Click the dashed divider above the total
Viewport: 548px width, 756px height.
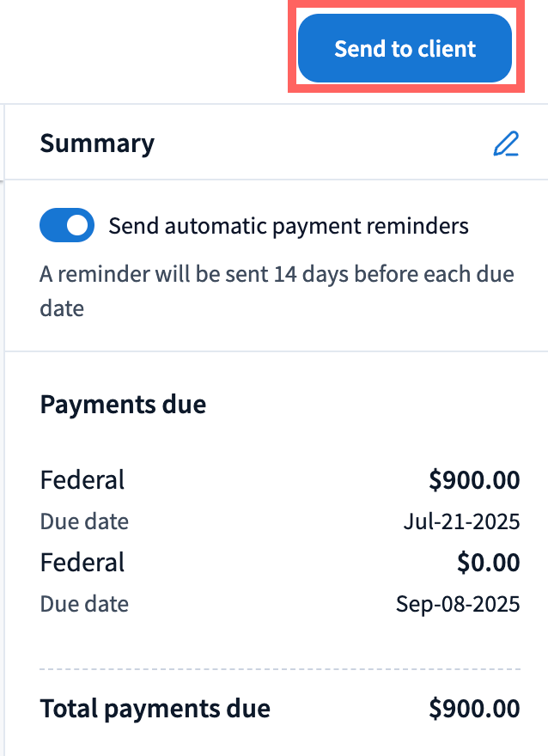coord(280,668)
